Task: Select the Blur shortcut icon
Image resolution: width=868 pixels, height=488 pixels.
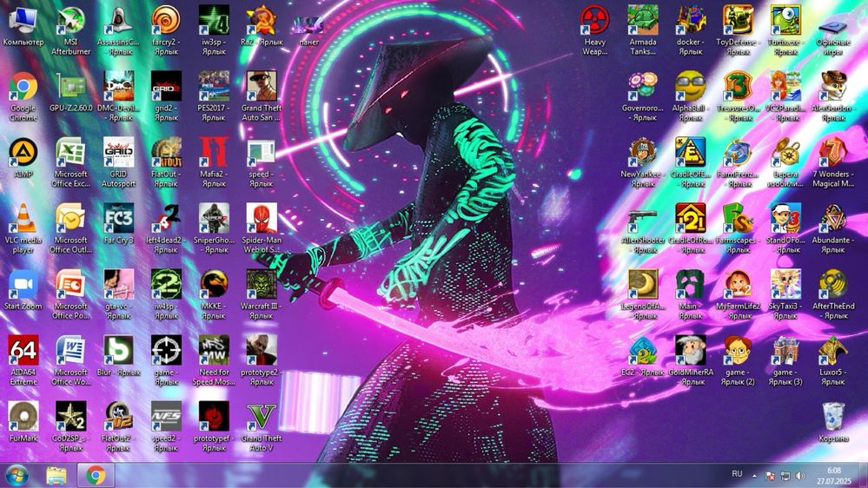Action: (x=118, y=351)
